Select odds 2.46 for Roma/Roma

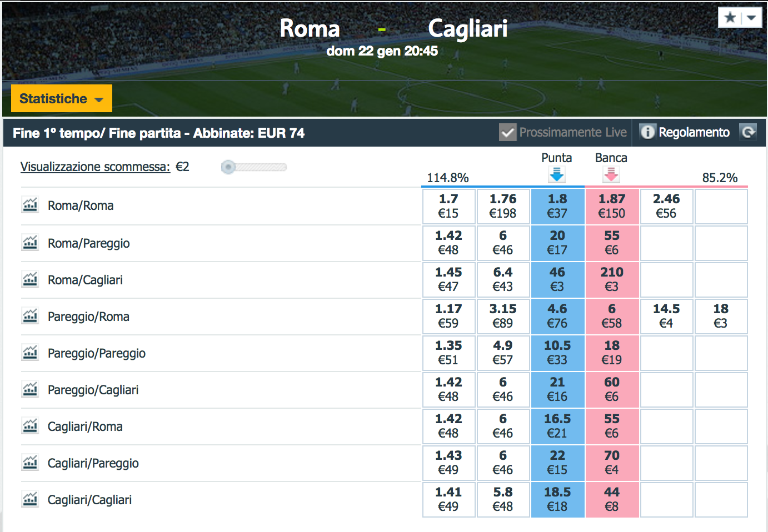click(666, 206)
